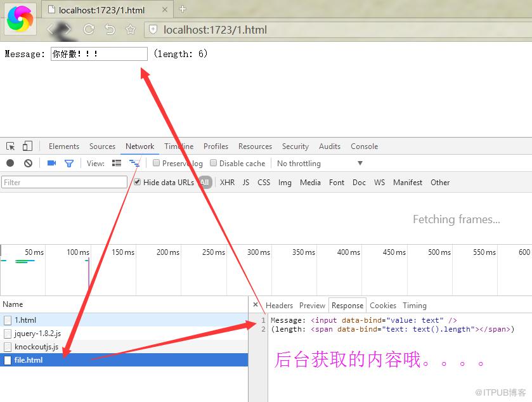Switch to large request rows list view

[x=117, y=163]
